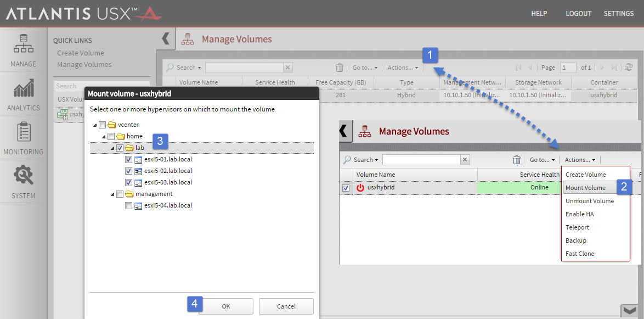
Task: Click the esxi5-01.lab.local host icon
Action: point(138,159)
